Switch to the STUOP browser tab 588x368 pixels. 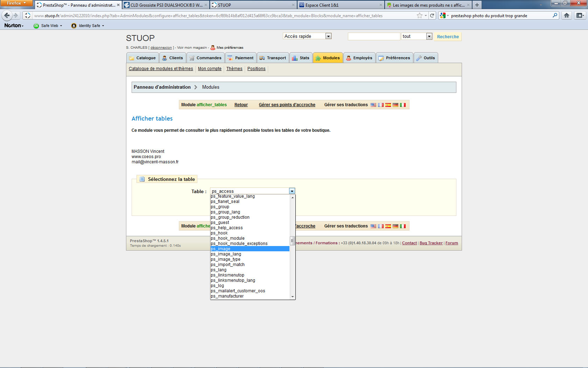(x=253, y=5)
